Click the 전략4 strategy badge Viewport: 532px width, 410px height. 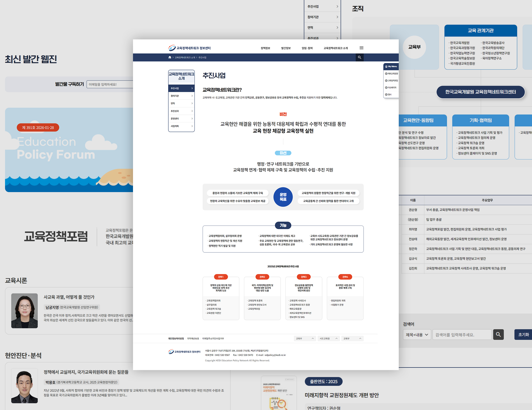[345, 277]
